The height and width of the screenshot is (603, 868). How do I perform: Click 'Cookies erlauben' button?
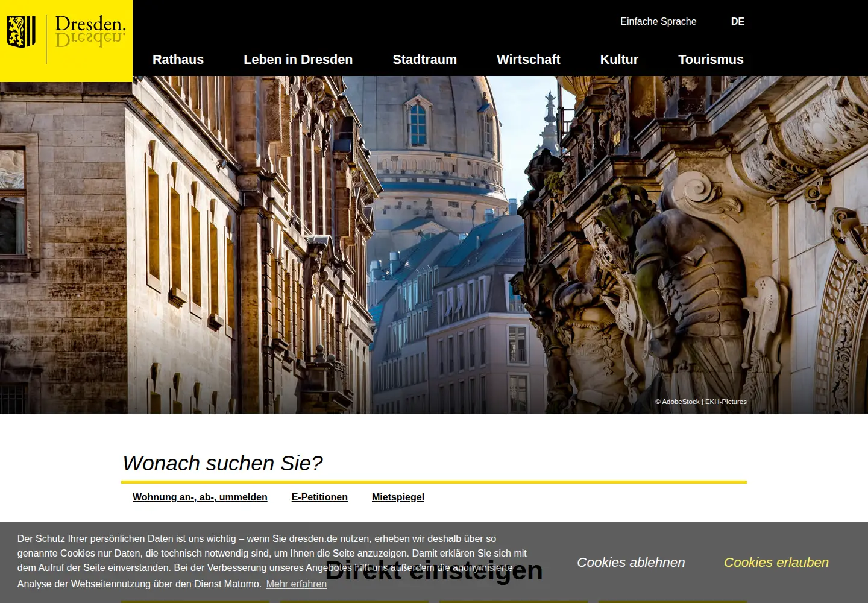coord(776,562)
